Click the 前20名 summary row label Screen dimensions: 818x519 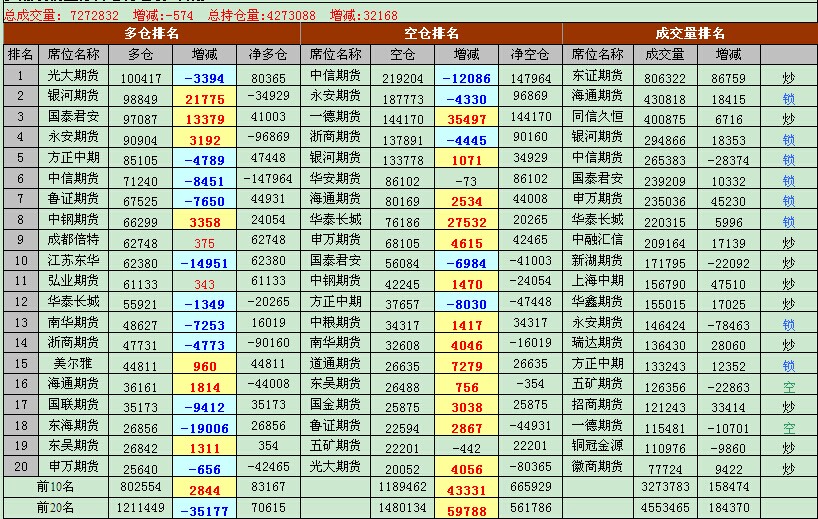[55, 507]
